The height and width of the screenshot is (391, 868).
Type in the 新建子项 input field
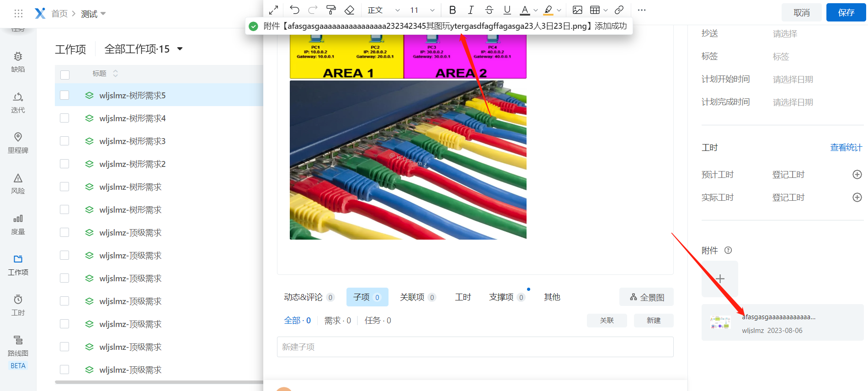click(475, 347)
